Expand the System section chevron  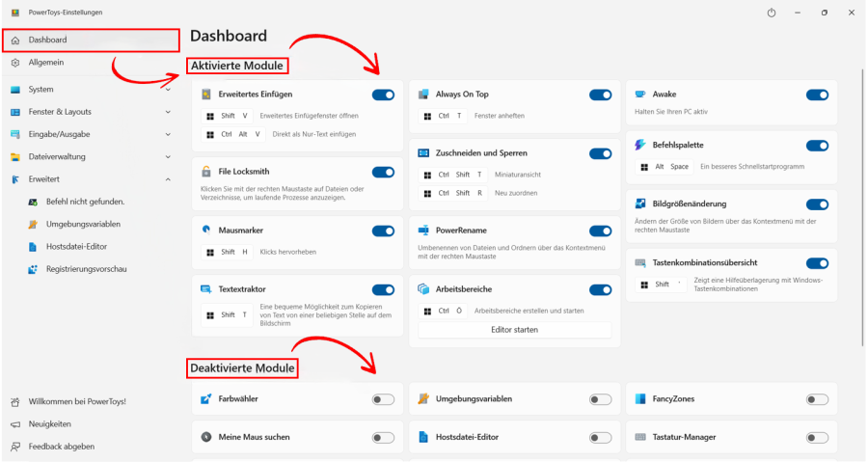click(168, 89)
